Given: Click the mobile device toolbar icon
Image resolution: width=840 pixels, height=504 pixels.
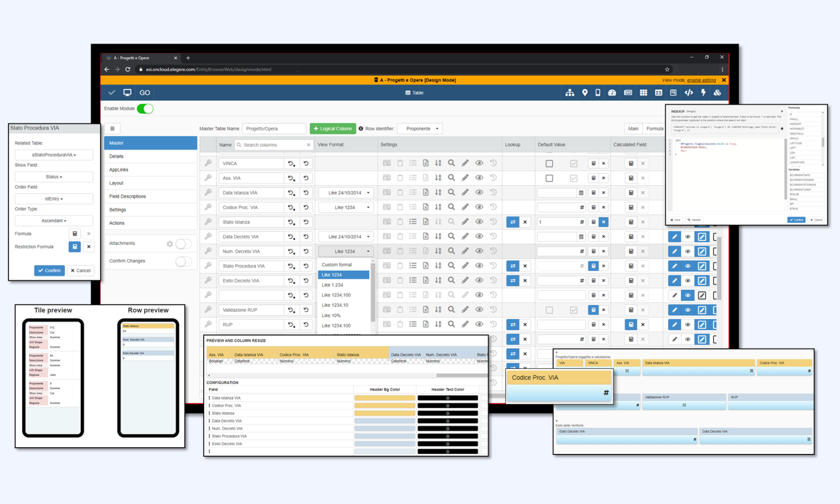Looking at the screenshot, I should pos(598,93).
